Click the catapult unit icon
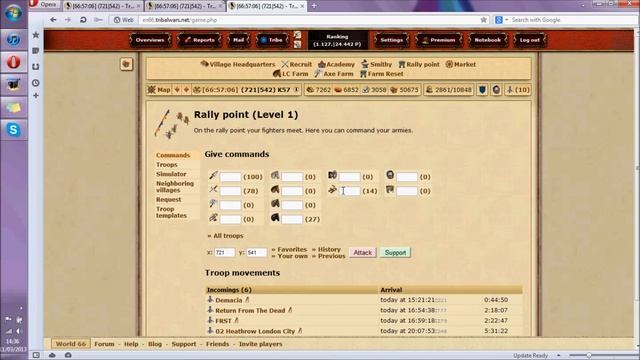 [x=333, y=189]
